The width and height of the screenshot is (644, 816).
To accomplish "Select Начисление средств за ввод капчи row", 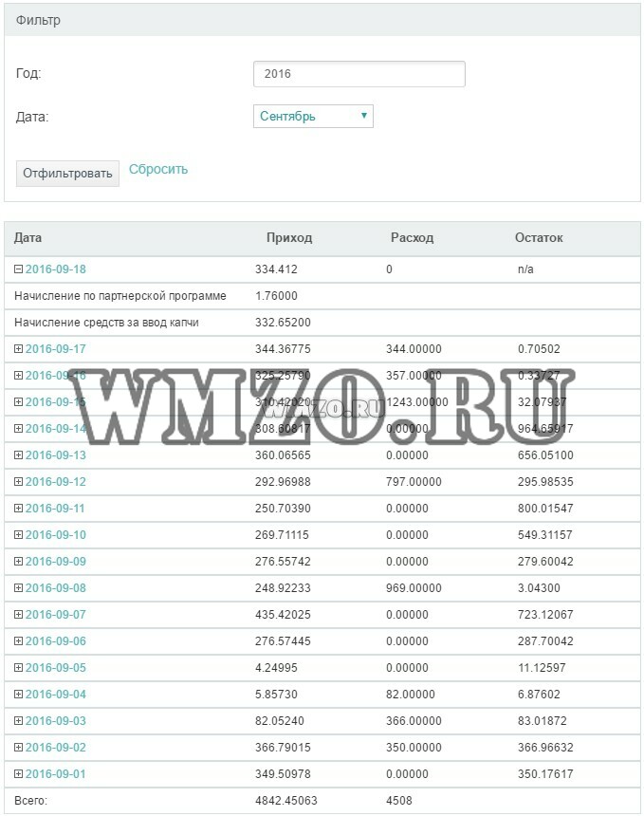I will 322,323.
